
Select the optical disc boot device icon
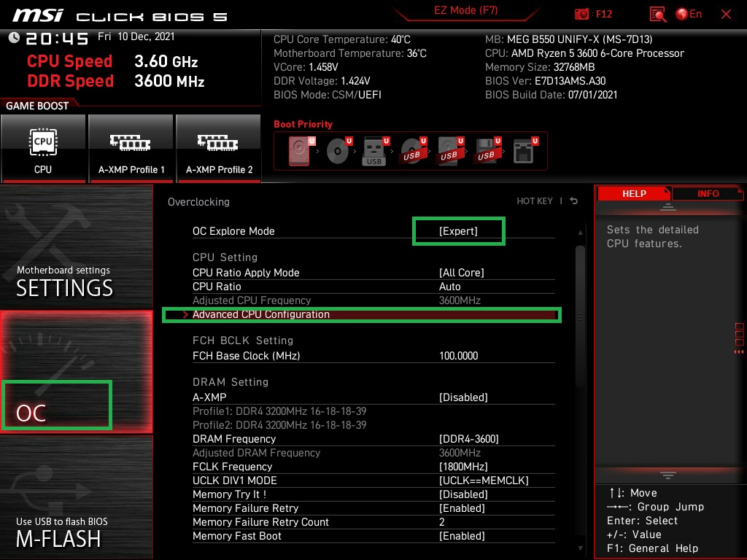(338, 151)
